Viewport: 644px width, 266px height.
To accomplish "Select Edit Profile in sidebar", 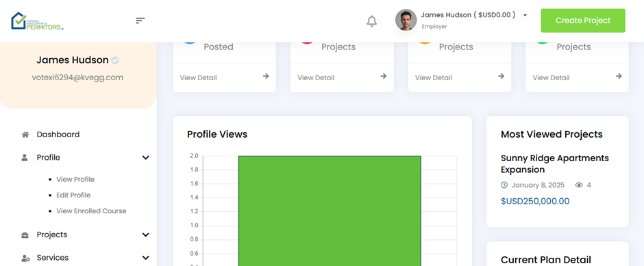I will (73, 195).
